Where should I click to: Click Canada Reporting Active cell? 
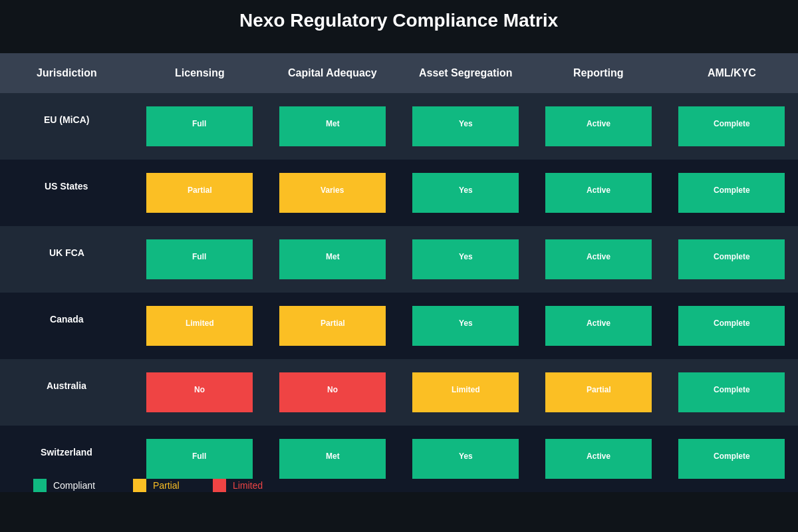coord(598,326)
